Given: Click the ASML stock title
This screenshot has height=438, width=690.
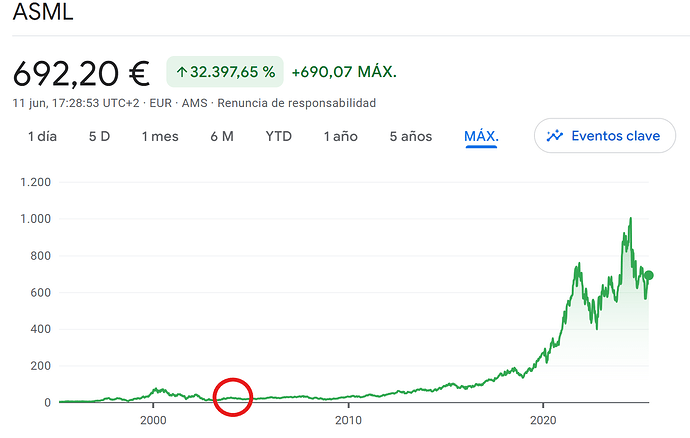Looking at the screenshot, I should click(x=43, y=11).
